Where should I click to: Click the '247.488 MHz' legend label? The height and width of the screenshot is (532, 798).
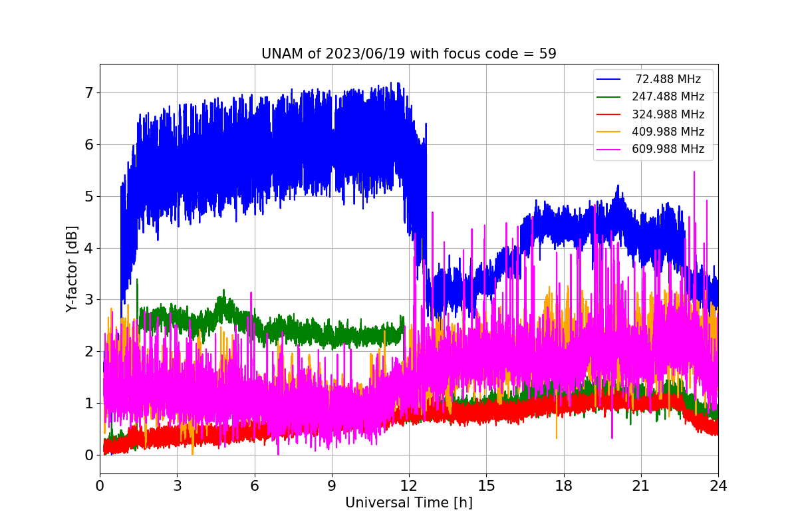668,96
